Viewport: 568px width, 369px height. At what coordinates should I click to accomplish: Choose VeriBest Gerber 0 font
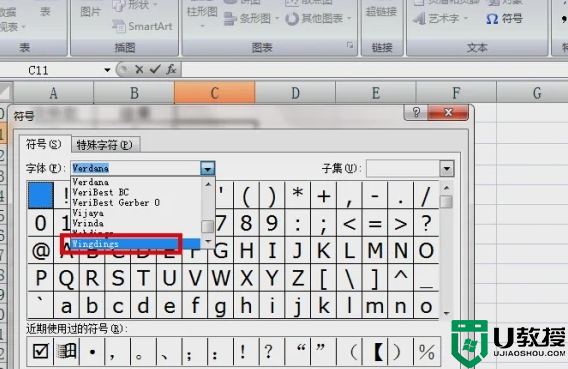pyautogui.click(x=135, y=202)
